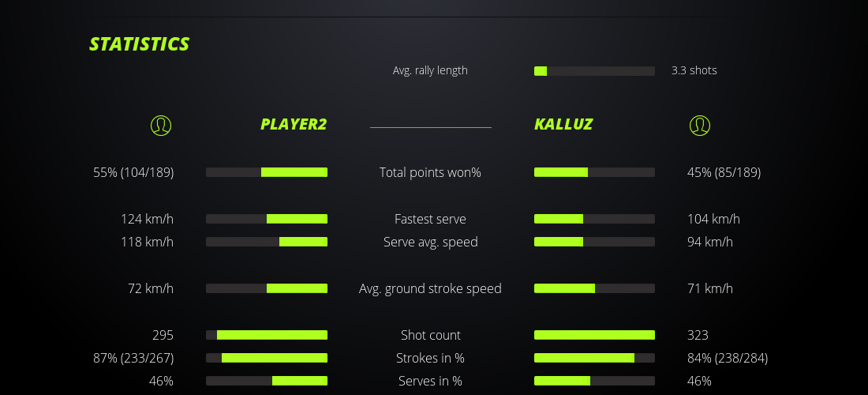868x395 pixels.
Task: Click the 3.3 shots value
Action: tap(694, 70)
